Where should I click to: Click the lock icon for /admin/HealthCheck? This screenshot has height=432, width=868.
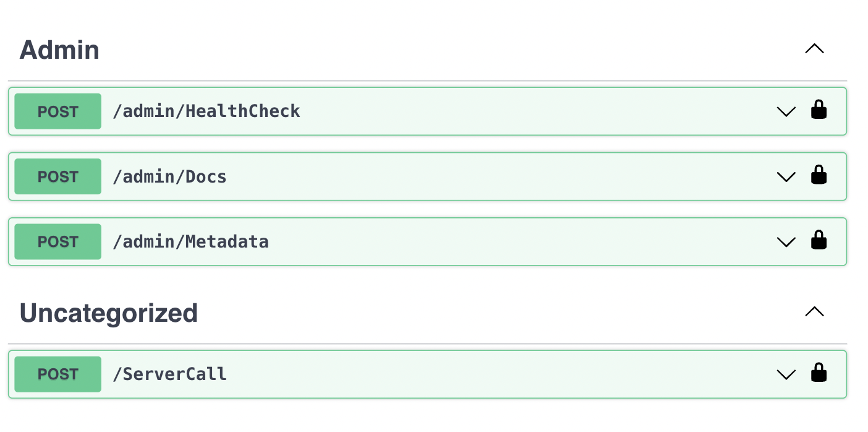point(819,110)
